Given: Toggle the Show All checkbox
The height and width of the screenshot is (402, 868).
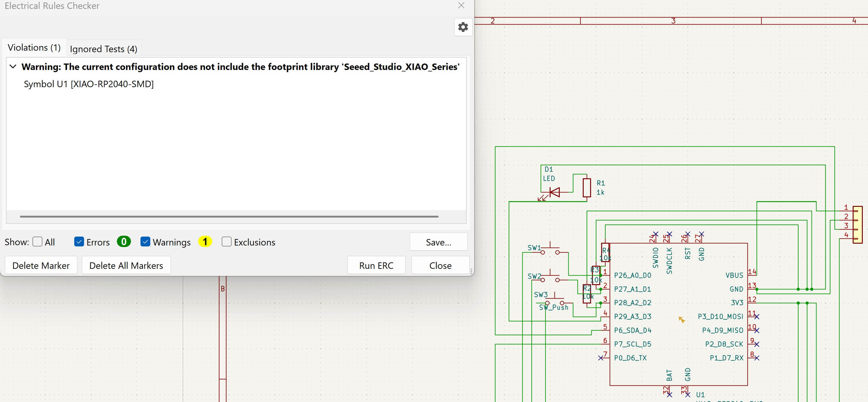Looking at the screenshot, I should 37,242.
